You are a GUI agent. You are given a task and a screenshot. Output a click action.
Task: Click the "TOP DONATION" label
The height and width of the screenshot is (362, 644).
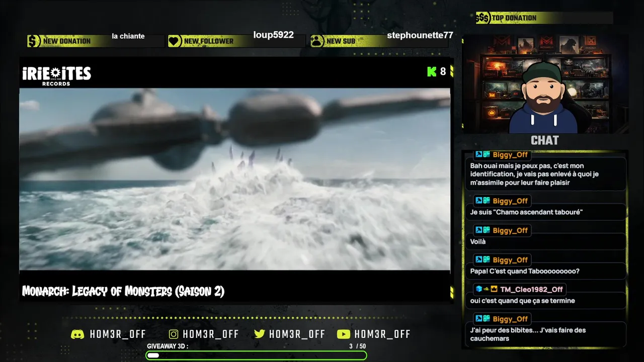click(514, 18)
